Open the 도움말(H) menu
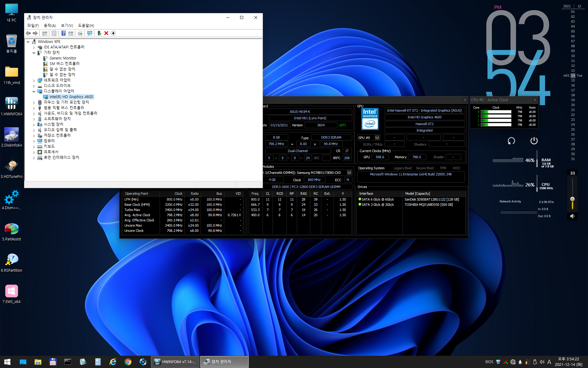 [x=86, y=25]
